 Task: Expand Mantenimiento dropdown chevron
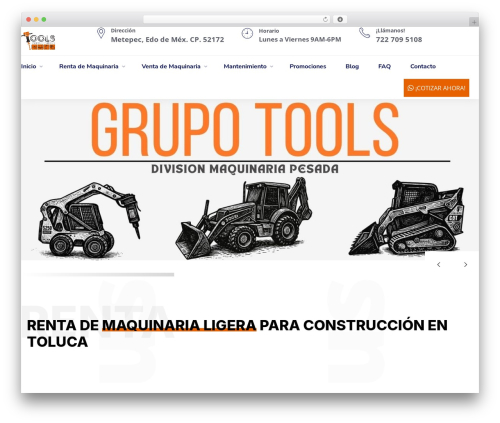point(271,67)
